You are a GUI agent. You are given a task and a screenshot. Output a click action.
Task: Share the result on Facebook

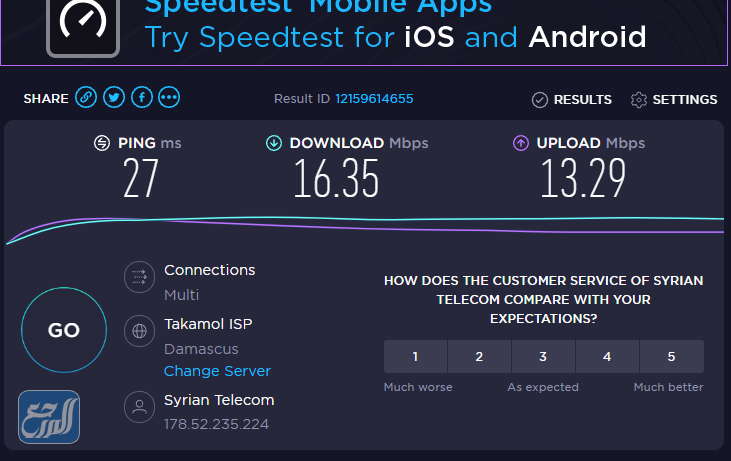(x=142, y=98)
